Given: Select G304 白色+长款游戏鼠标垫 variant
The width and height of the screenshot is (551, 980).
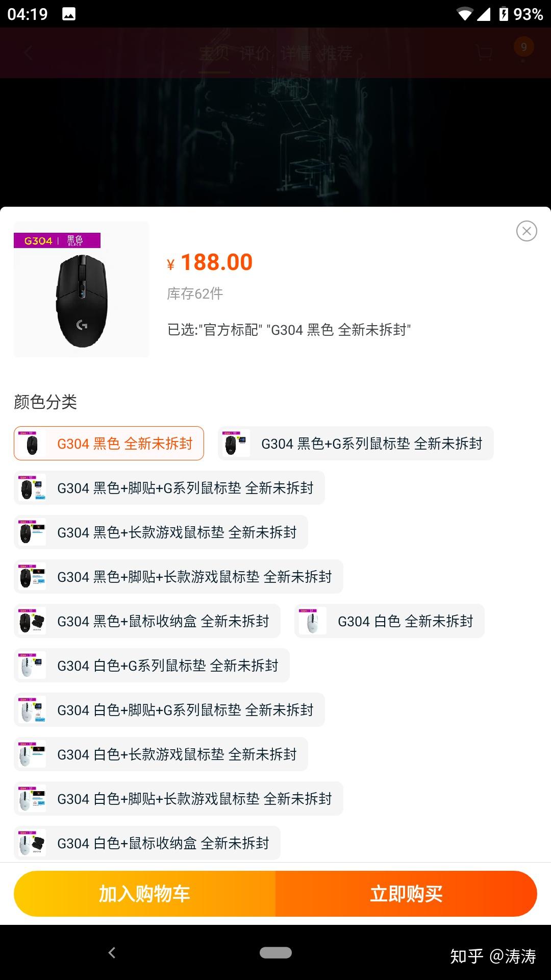Looking at the screenshot, I should tap(161, 754).
